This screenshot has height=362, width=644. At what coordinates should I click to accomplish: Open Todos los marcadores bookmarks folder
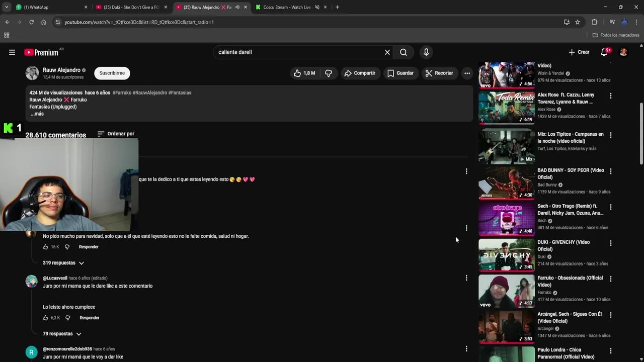[616, 35]
